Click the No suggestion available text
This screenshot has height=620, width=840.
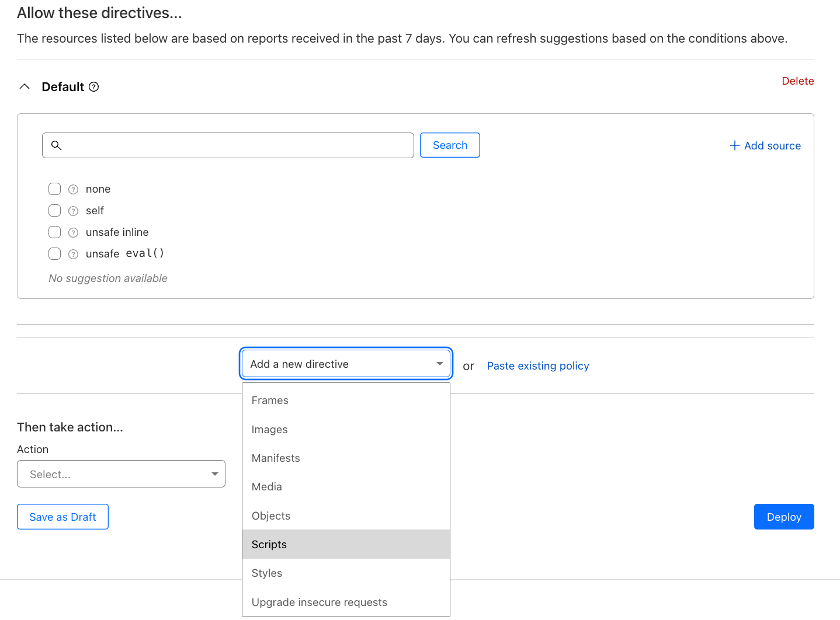pos(108,278)
